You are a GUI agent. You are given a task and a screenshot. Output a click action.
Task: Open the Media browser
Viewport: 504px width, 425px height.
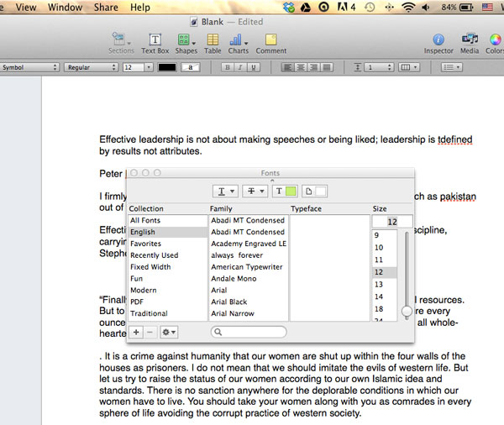coord(470,43)
